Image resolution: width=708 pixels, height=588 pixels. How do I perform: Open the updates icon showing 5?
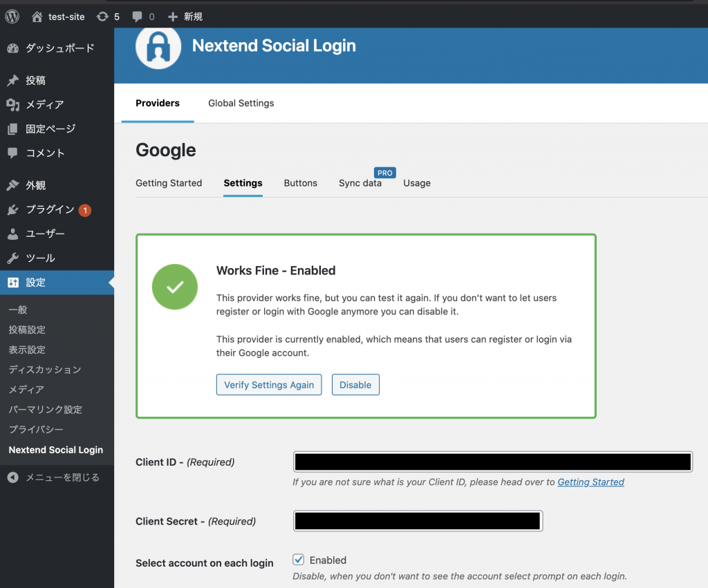102,17
